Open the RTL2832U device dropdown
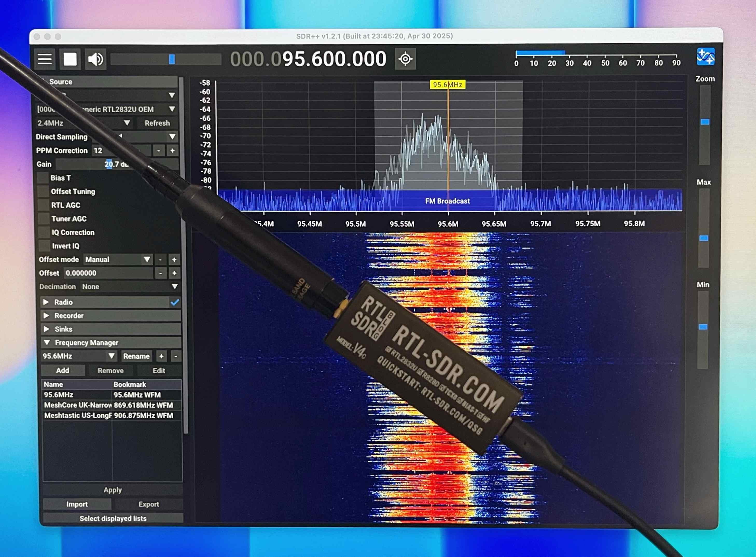The width and height of the screenshot is (756, 557). pyautogui.click(x=107, y=109)
